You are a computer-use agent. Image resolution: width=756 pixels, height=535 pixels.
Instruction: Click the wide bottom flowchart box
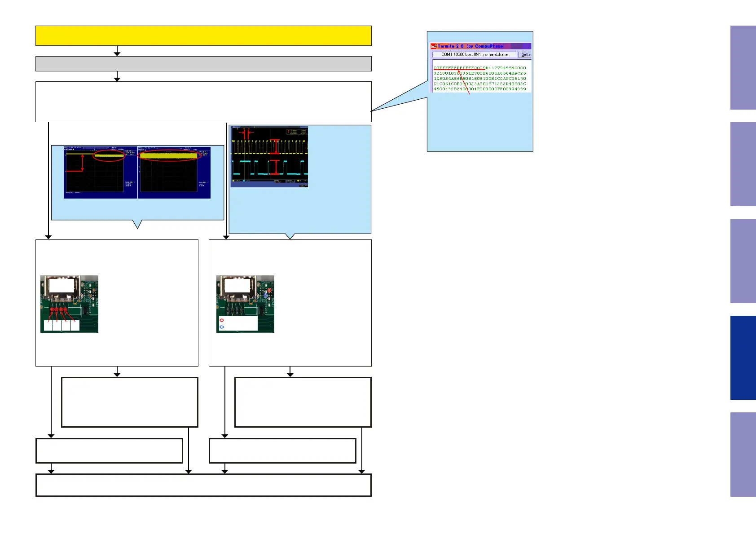click(x=203, y=485)
